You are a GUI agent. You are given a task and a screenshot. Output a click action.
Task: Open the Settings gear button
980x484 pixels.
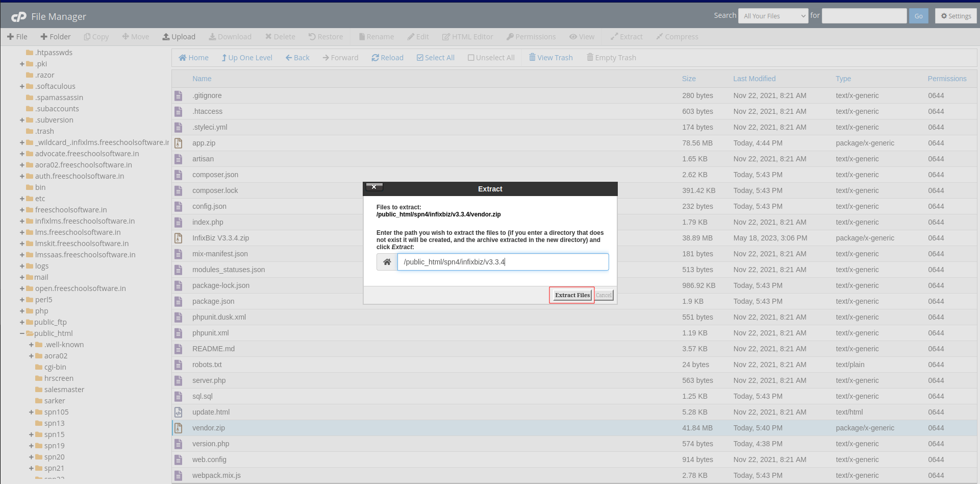tap(956, 16)
